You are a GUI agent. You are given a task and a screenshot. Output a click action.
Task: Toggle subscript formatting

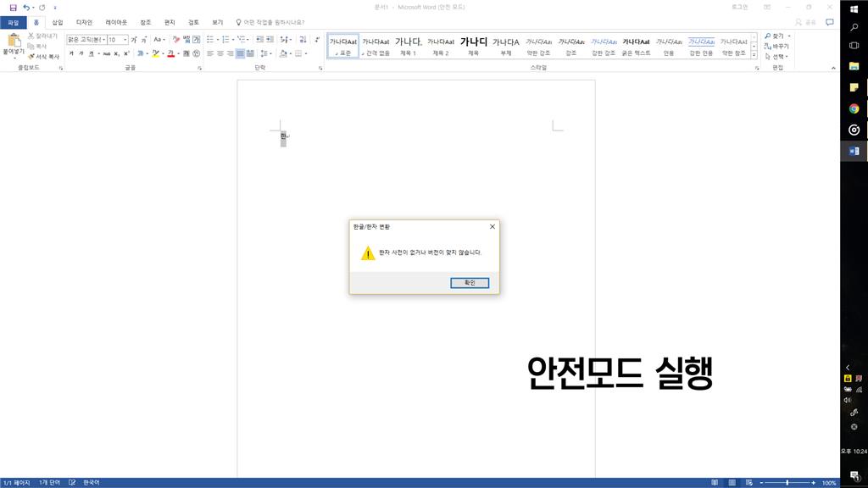coord(116,53)
